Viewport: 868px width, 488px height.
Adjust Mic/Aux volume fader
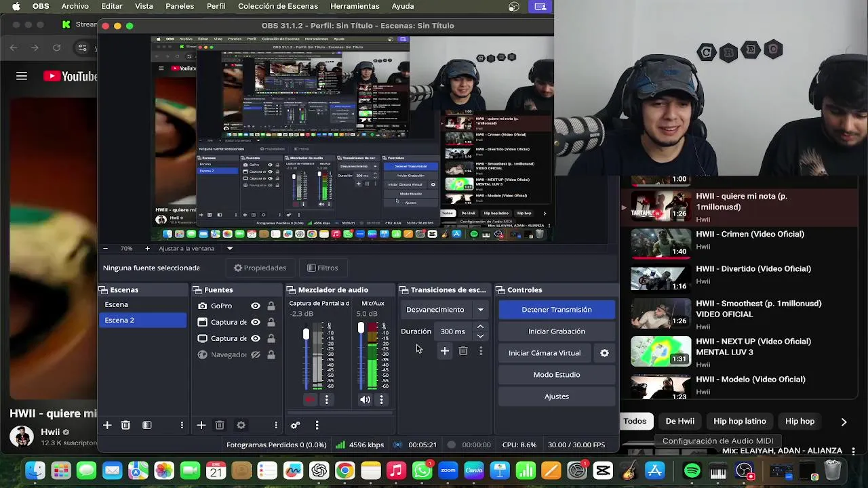coord(361,328)
